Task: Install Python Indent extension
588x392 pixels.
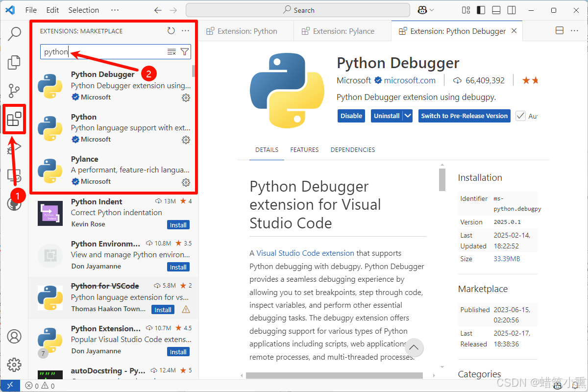Action: 178,225
